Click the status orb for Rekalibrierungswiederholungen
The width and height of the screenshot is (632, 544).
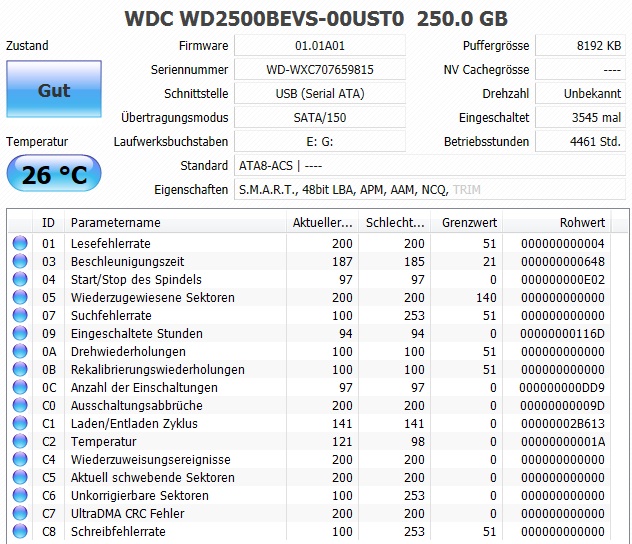[20, 370]
